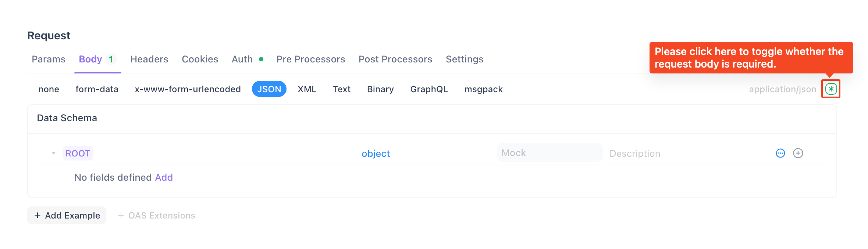The width and height of the screenshot is (868, 249).
Task: Open the object type dropdown
Action: tap(376, 154)
